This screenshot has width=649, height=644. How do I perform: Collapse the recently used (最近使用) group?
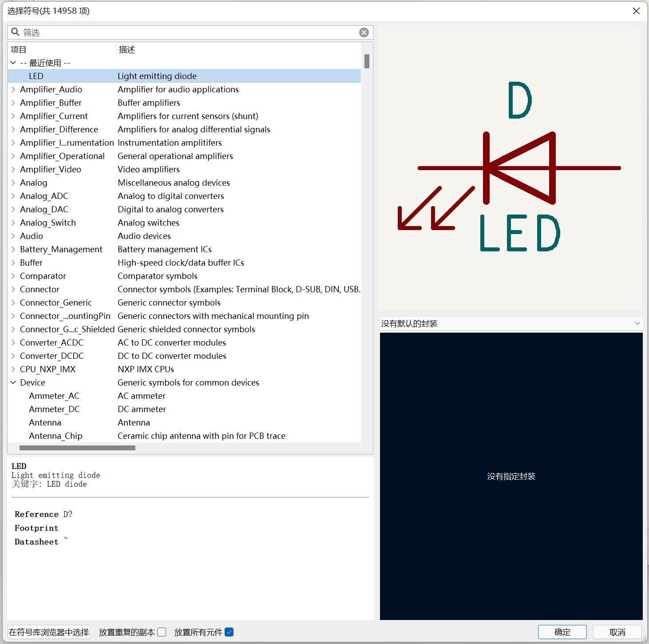pyautogui.click(x=13, y=63)
